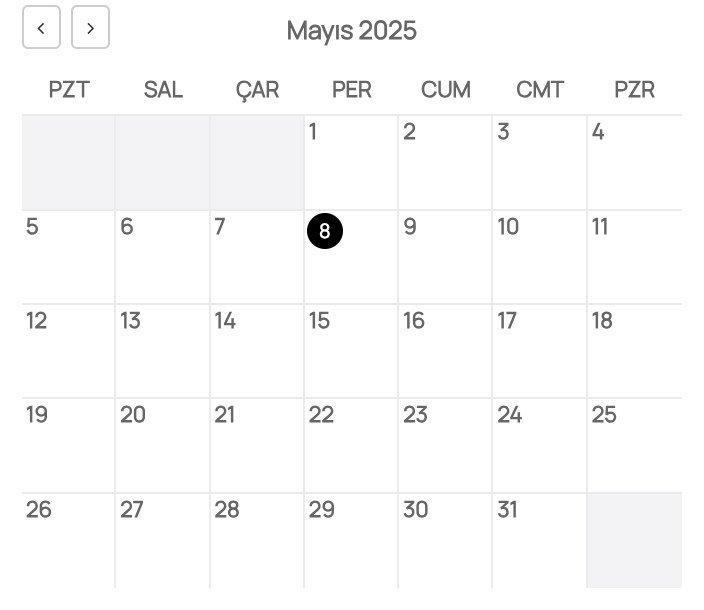Pick May 25 date cell

(x=634, y=445)
